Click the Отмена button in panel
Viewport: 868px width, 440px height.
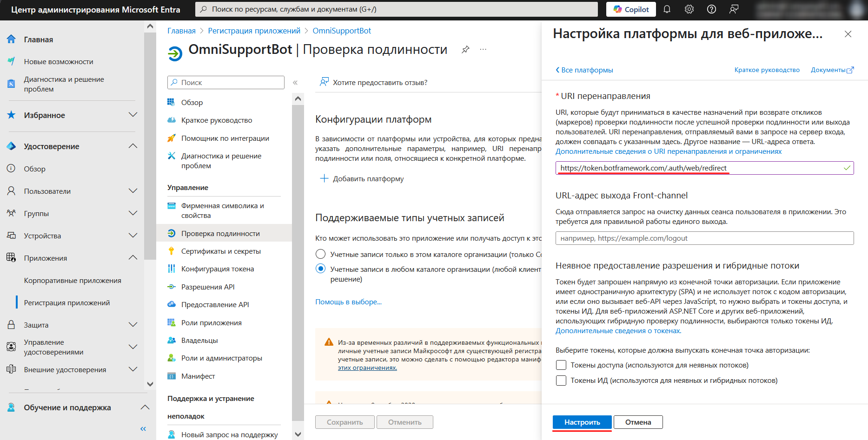(x=638, y=422)
